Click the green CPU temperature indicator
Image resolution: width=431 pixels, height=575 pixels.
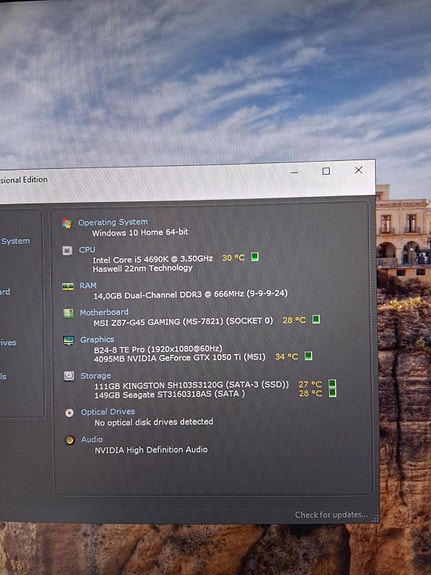[x=255, y=256]
